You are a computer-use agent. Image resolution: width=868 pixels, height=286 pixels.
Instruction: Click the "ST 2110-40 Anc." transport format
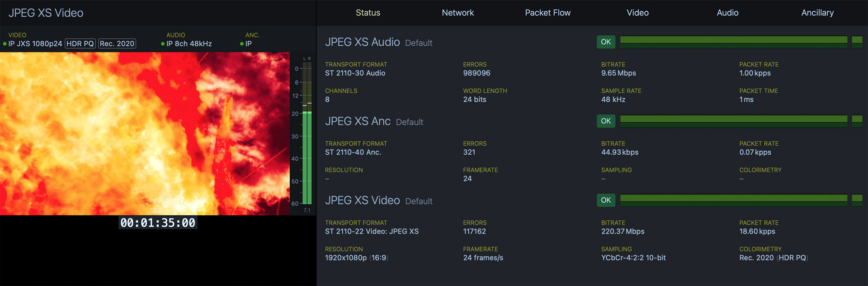(x=353, y=152)
